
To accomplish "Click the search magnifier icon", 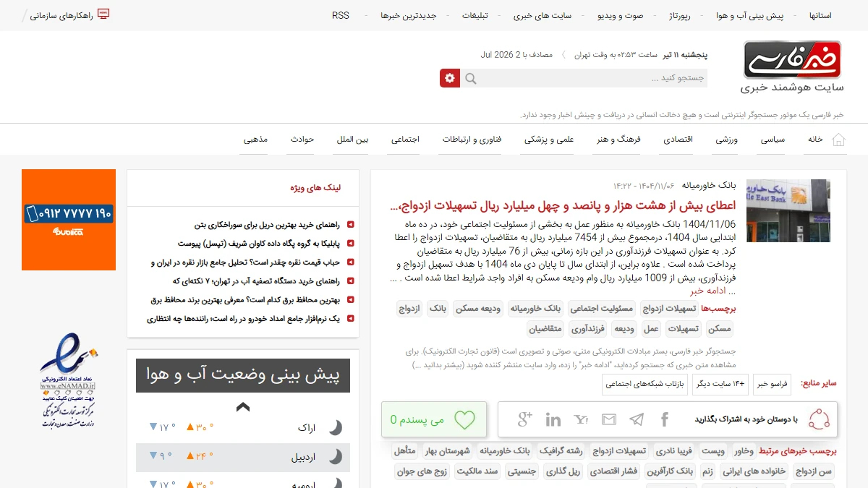I will coord(471,78).
